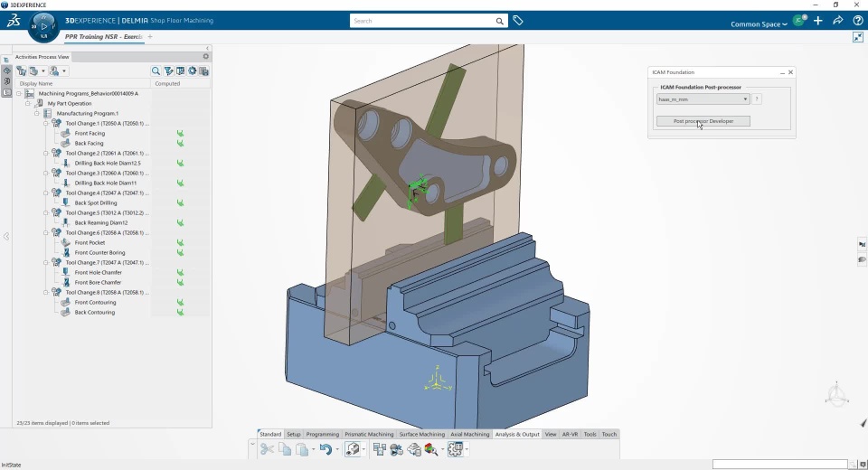Click the 3DS logo in top-left corner

(x=14, y=21)
